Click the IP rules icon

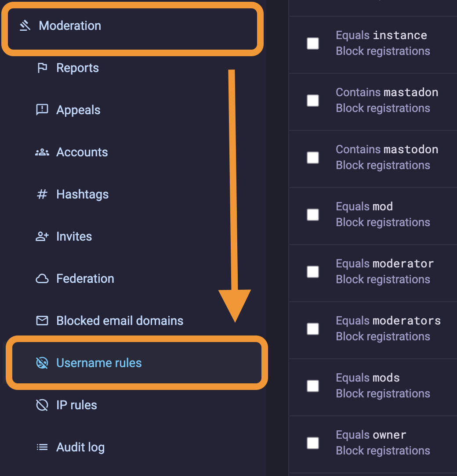pyautogui.click(x=42, y=405)
